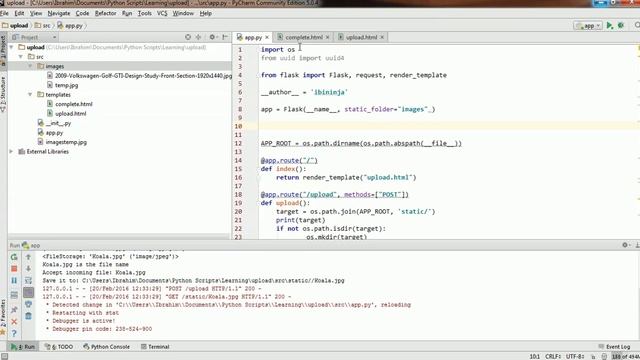Collapse the templates folder
The image size is (640, 360).
click(30, 95)
